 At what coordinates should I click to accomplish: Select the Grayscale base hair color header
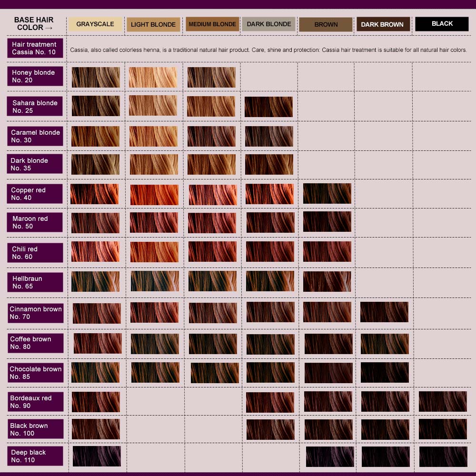[95, 24]
